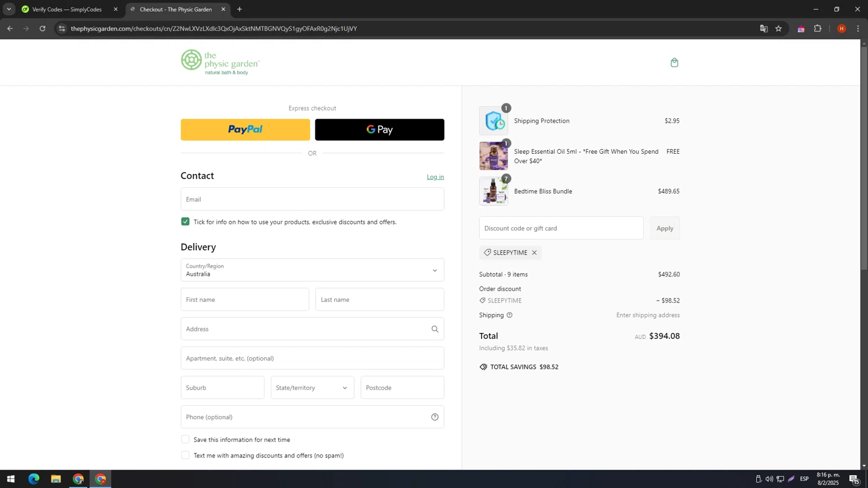Image resolution: width=868 pixels, height=488 pixels.
Task: Reload the checkout page
Action: tap(42, 28)
